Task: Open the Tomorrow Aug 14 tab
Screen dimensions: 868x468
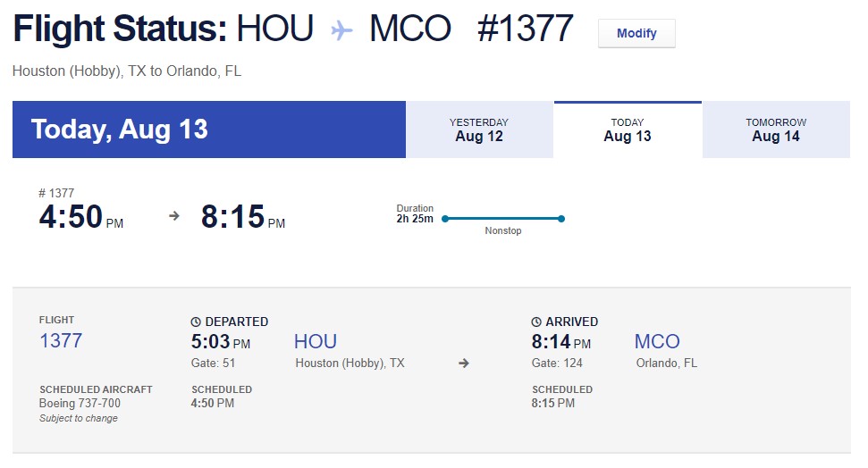Action: tap(776, 130)
